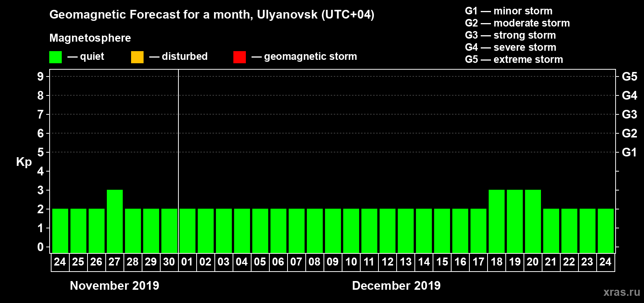Screen dimensions: 644x303
Task: Click the Kp value 5 tick label
Action: (40, 152)
